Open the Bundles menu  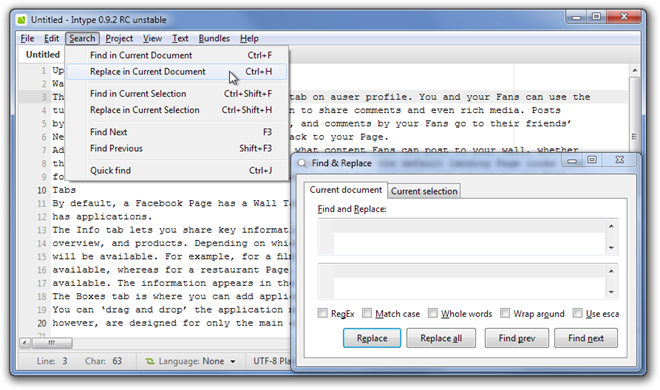click(x=214, y=39)
